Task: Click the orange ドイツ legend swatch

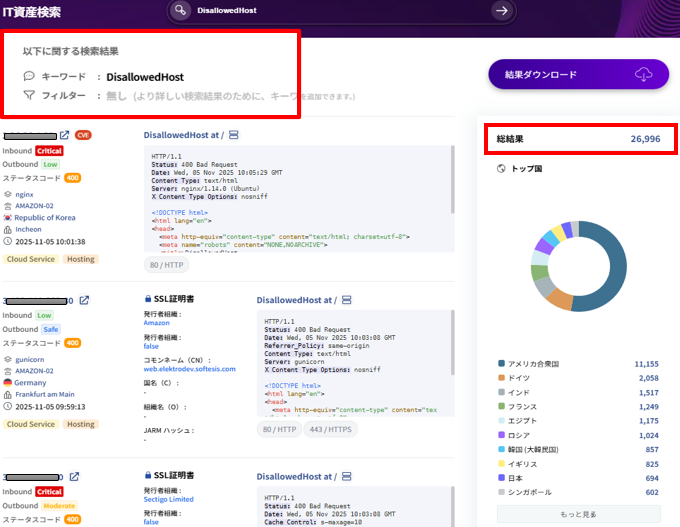Action: point(502,379)
